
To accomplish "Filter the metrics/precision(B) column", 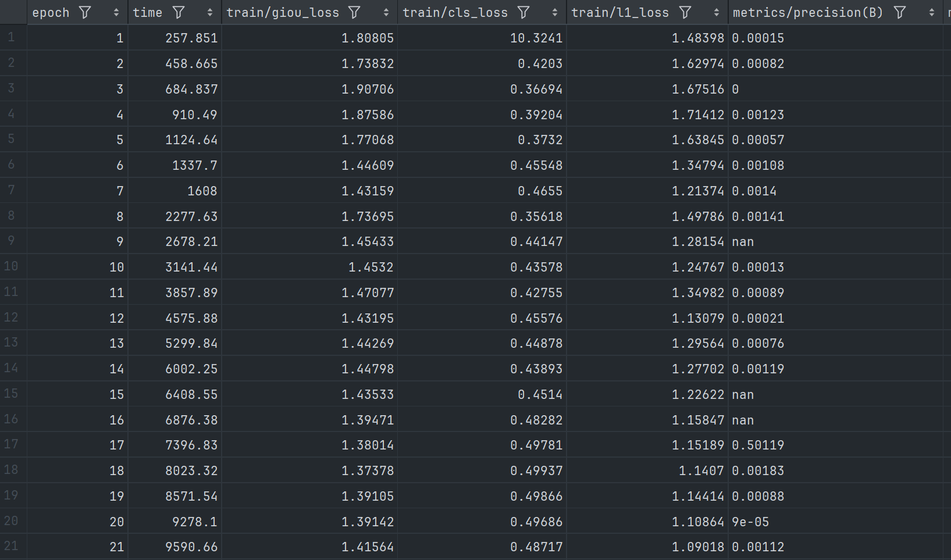I will tap(899, 12).
